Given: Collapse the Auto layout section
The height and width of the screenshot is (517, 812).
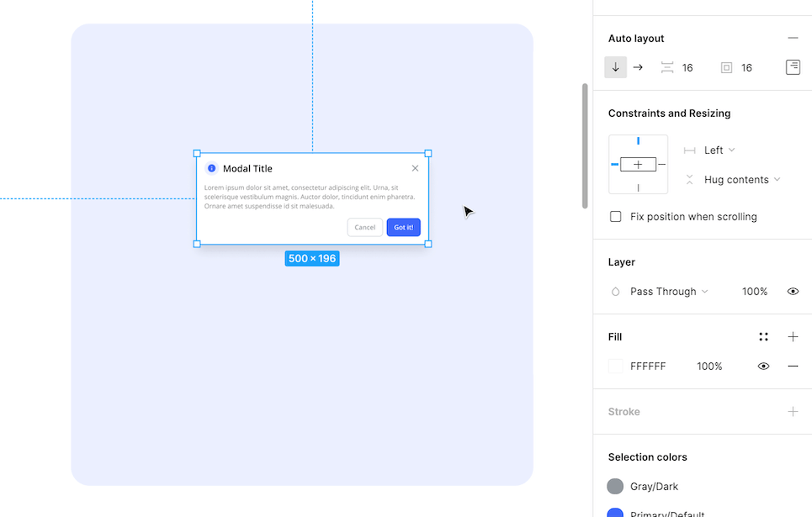Looking at the screenshot, I should [x=792, y=38].
